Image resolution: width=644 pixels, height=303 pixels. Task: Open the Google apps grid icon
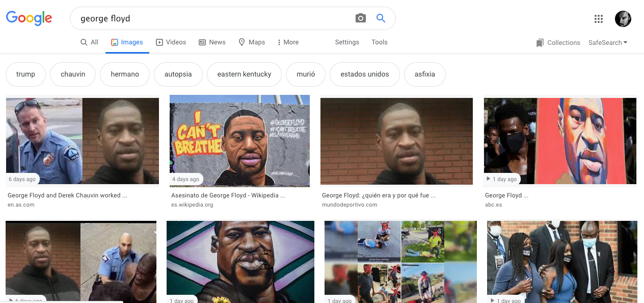pos(599,19)
